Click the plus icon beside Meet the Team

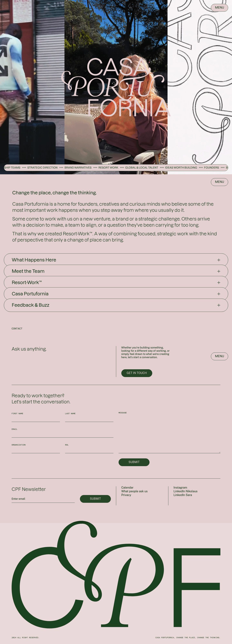tap(218, 271)
